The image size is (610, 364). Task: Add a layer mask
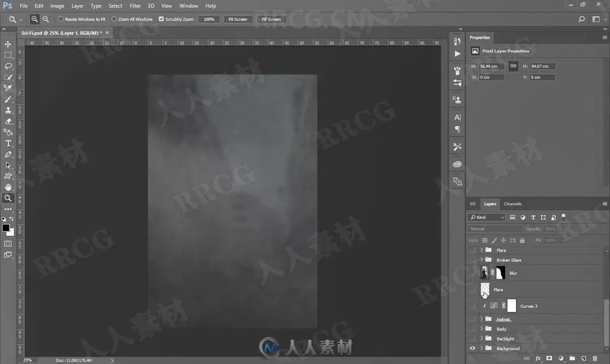coord(549,358)
